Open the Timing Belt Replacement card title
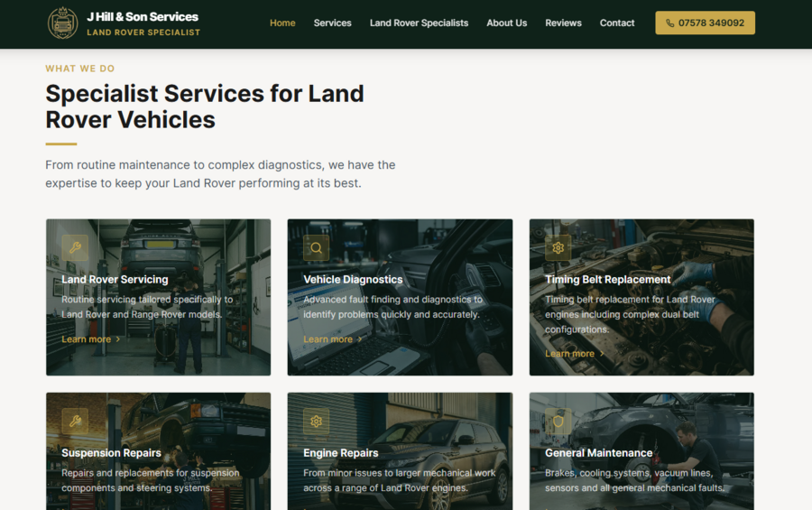 coord(607,279)
